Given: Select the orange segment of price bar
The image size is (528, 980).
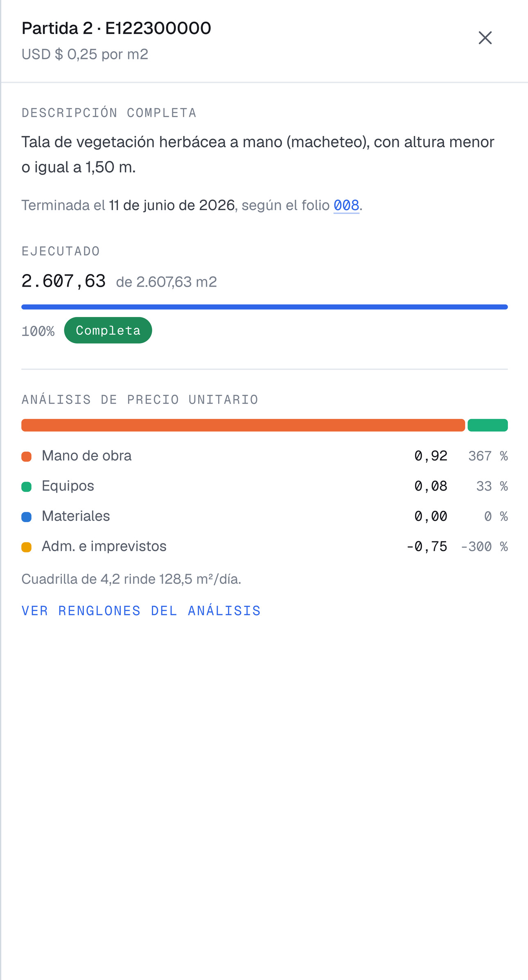Looking at the screenshot, I should click(243, 425).
